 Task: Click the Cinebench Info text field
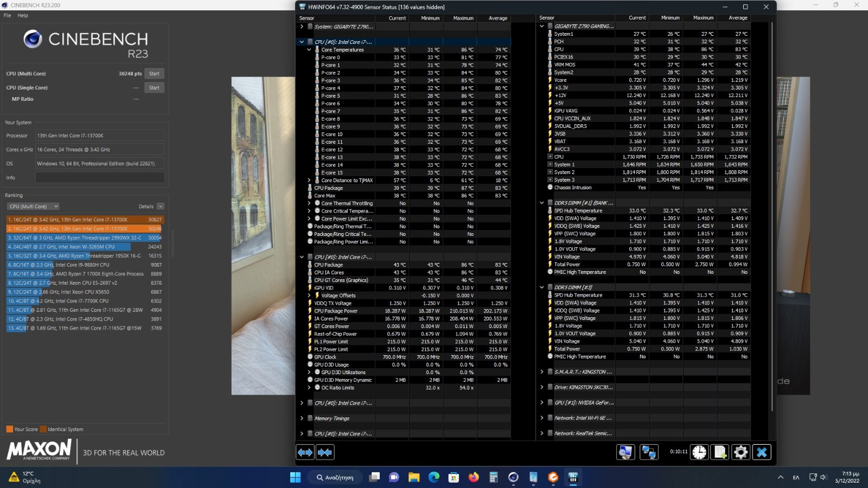point(100,177)
